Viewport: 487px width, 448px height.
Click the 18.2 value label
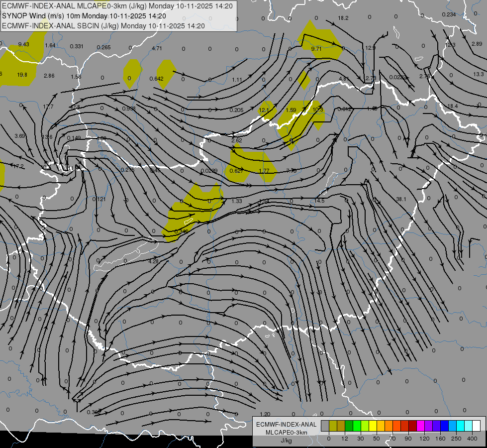343,18
